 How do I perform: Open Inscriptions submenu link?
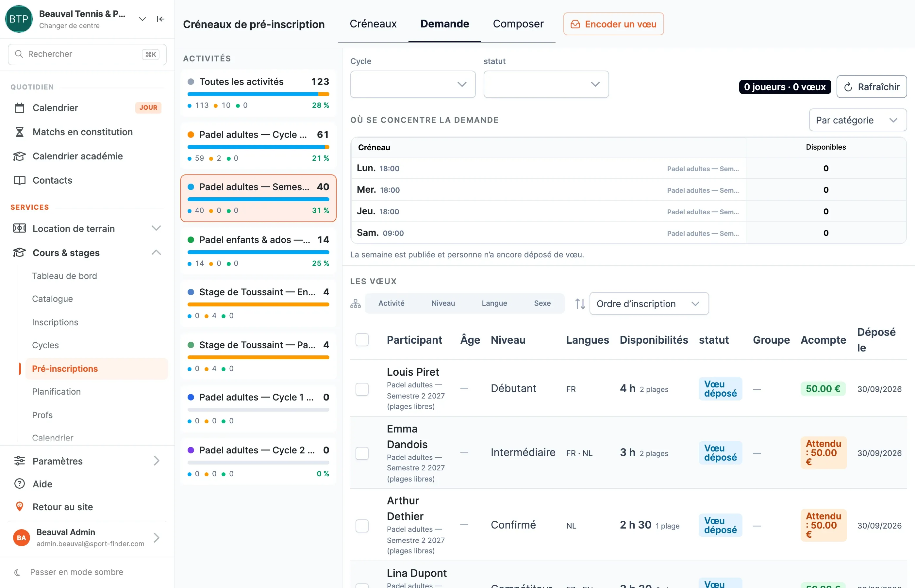coord(55,323)
